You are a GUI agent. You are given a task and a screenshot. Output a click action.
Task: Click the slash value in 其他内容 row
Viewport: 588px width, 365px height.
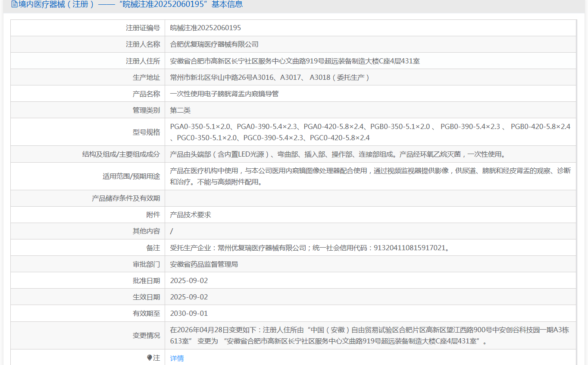(x=172, y=231)
